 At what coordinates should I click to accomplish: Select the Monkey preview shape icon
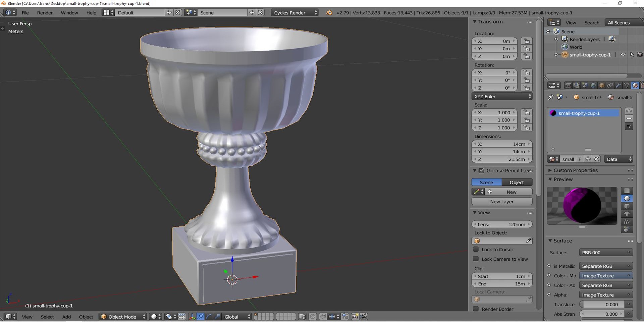(627, 214)
